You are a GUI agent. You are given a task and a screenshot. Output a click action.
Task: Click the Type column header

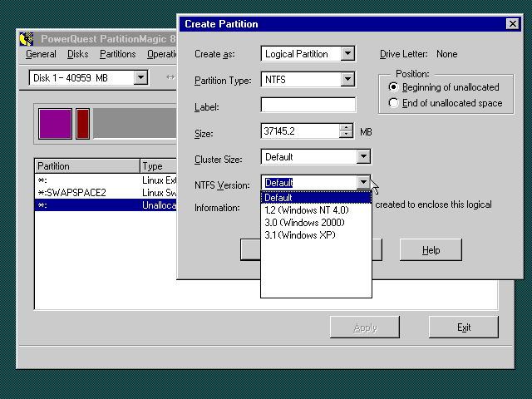(x=159, y=166)
